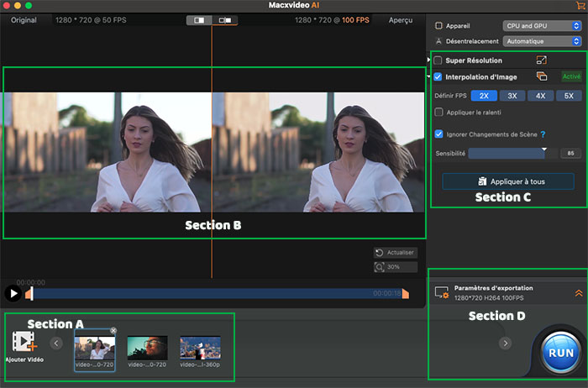Click the blue RUN button

tap(561, 353)
